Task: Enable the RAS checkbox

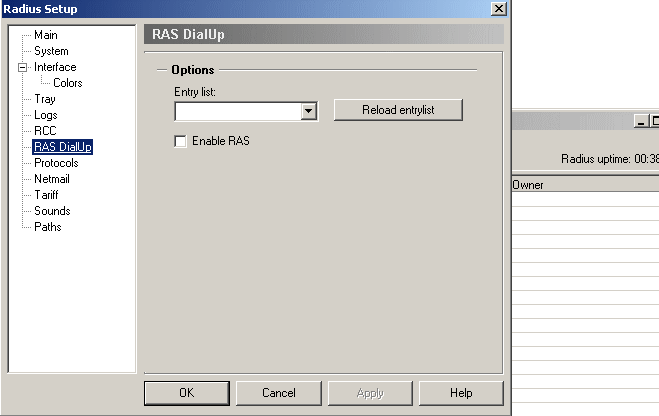Action: (x=181, y=142)
